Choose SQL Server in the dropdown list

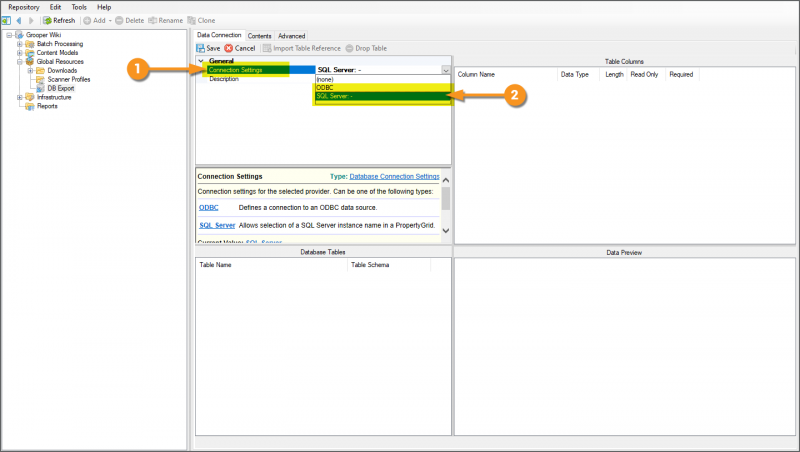point(383,96)
